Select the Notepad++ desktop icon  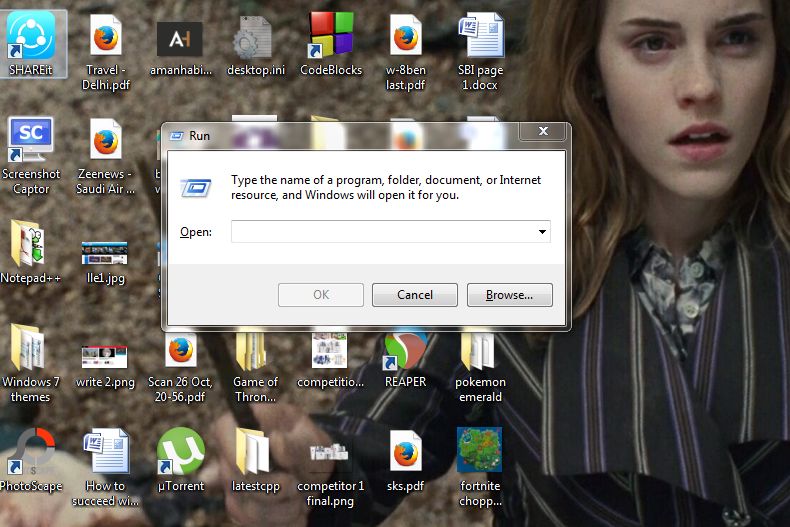[30, 252]
